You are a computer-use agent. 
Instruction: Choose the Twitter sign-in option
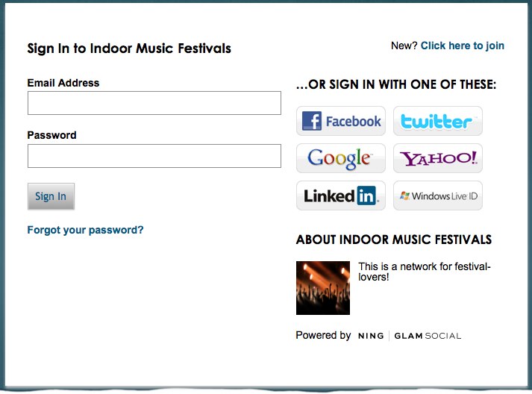[x=438, y=121]
